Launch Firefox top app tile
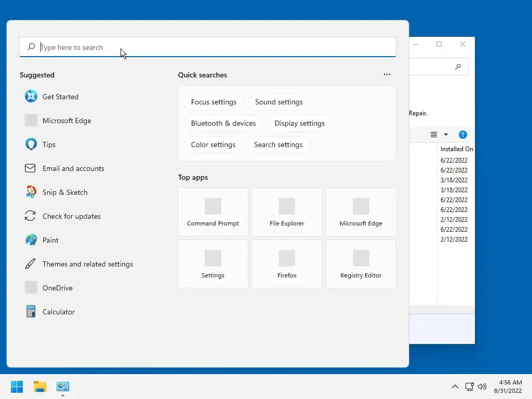 pyautogui.click(x=287, y=264)
